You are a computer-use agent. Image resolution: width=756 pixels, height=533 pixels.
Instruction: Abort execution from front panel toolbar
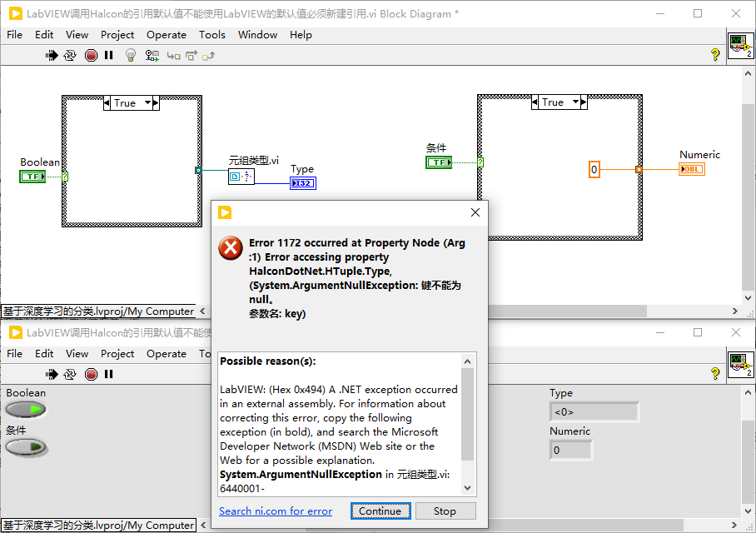91,374
